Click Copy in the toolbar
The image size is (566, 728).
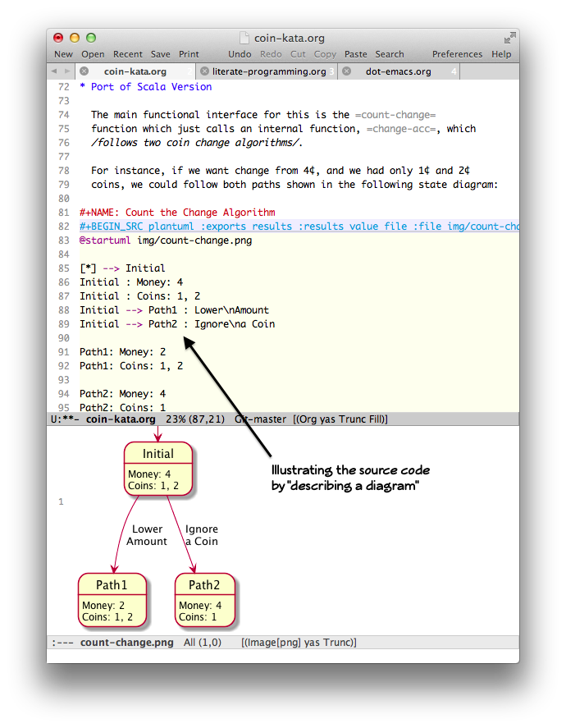point(325,54)
